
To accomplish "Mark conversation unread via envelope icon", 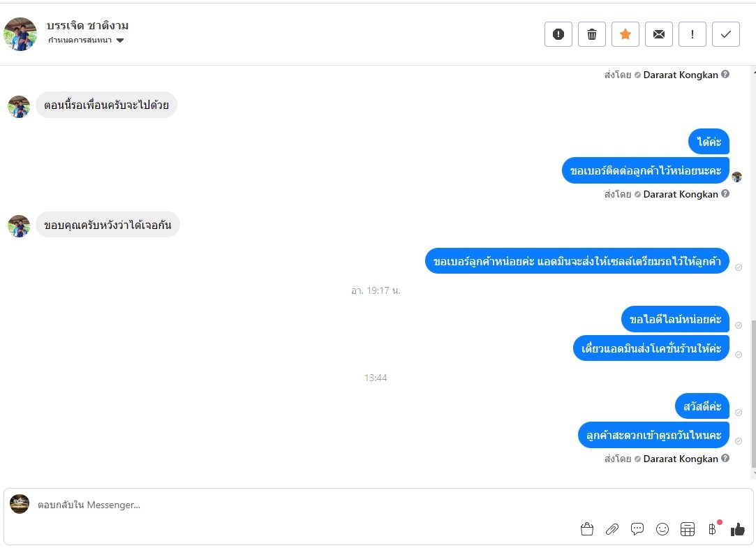I will point(658,34).
